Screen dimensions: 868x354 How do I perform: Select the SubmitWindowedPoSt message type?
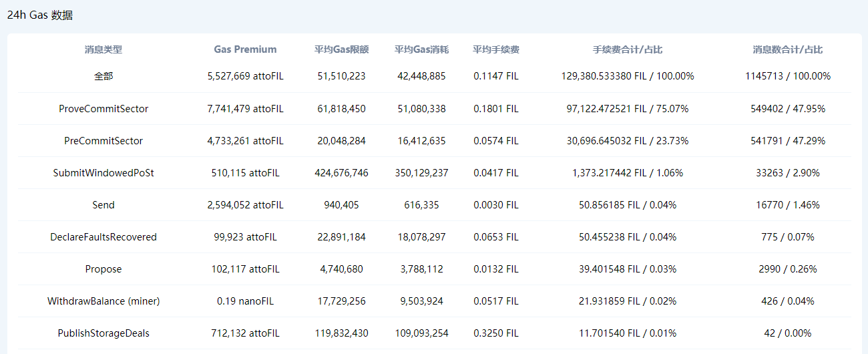(x=103, y=172)
